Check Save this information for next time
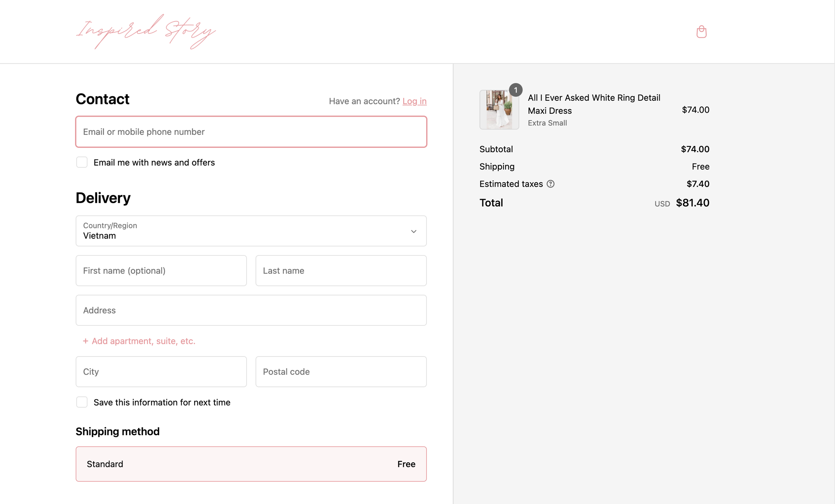This screenshot has width=835, height=504. click(82, 402)
